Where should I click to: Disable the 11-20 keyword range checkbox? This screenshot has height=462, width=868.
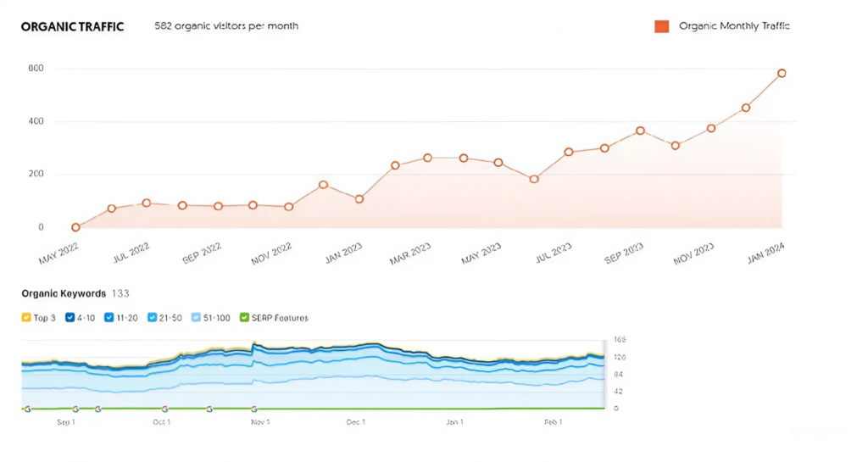[108, 318]
